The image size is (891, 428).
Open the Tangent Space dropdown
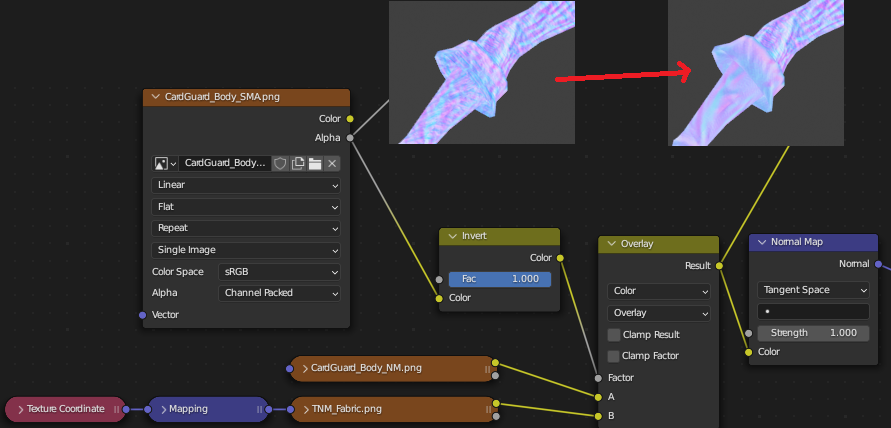click(813, 290)
